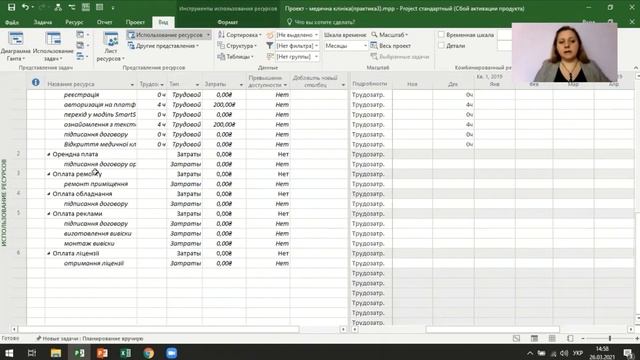Click the Новые задачи: Планирование вручную status item
Viewport: 640px width, 360px height.
89,338
